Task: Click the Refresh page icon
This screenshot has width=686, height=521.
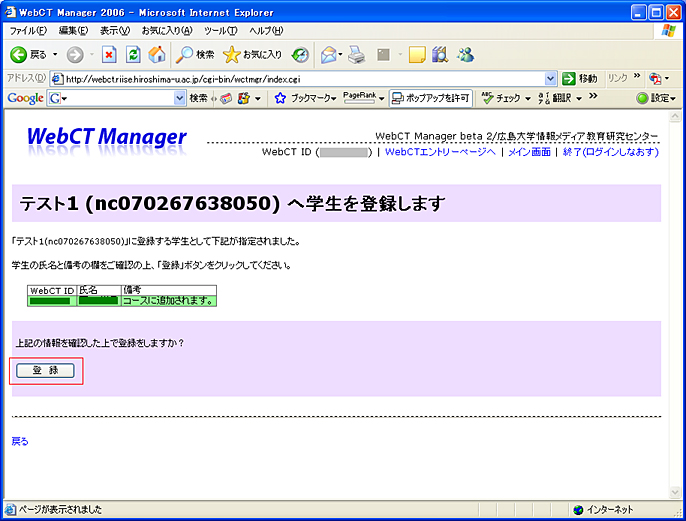Action: pyautogui.click(x=133, y=55)
